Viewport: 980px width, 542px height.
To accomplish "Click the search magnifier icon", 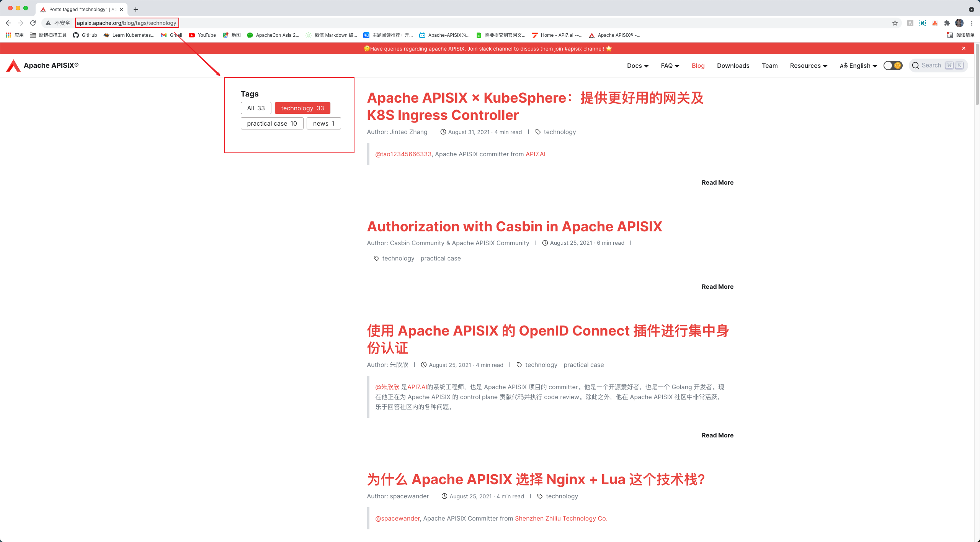I will tap(916, 65).
